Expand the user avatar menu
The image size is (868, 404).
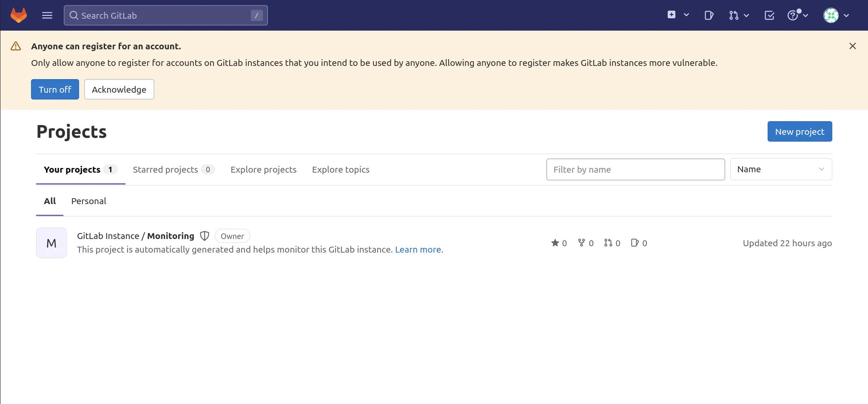coord(832,15)
